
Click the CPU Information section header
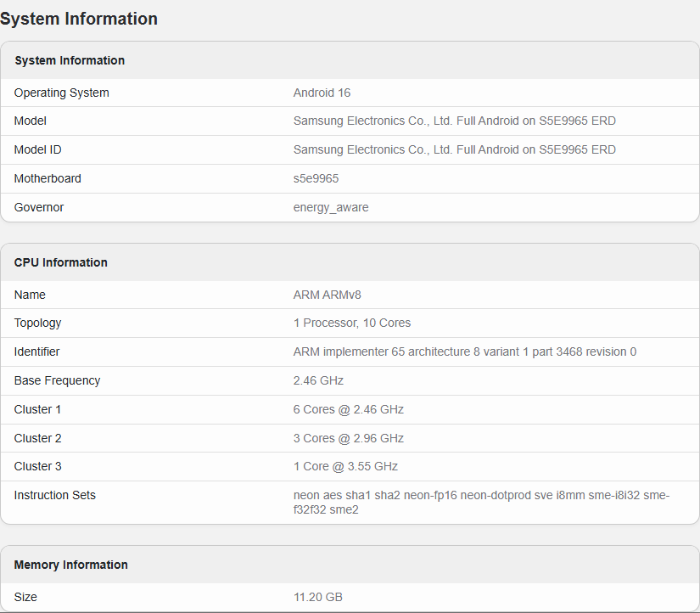61,262
